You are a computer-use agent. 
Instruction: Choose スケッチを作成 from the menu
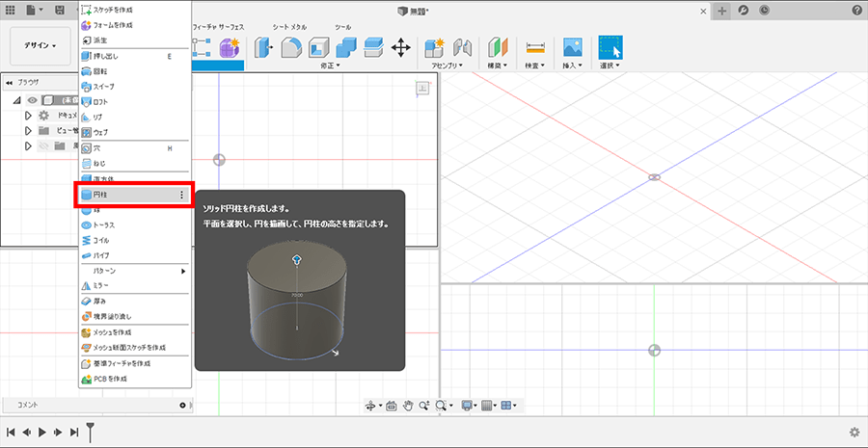click(x=113, y=9)
